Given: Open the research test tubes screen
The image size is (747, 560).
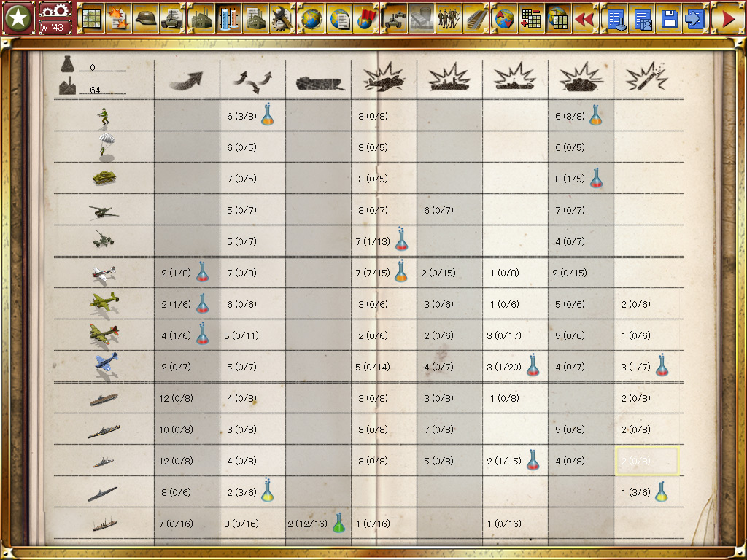Looking at the screenshot, I should pos(229,18).
